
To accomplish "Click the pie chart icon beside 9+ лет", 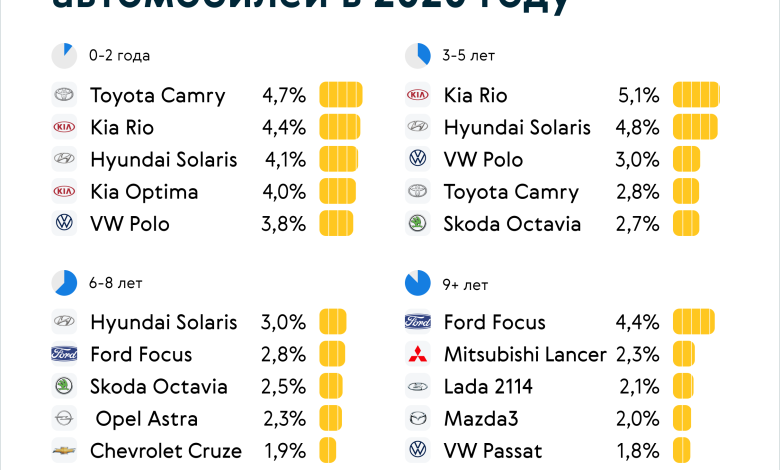I will 417,283.
